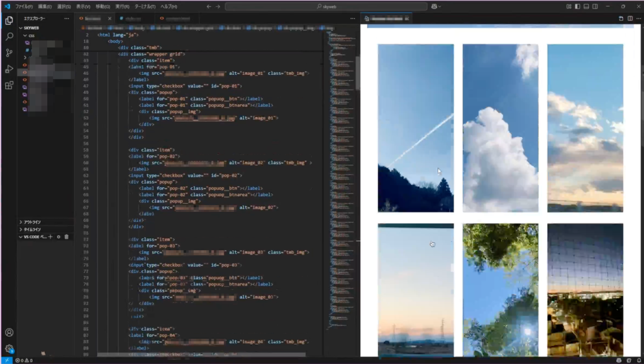644x364 pixels.
Task: Open the Source Control view
Action: (x=9, y=53)
